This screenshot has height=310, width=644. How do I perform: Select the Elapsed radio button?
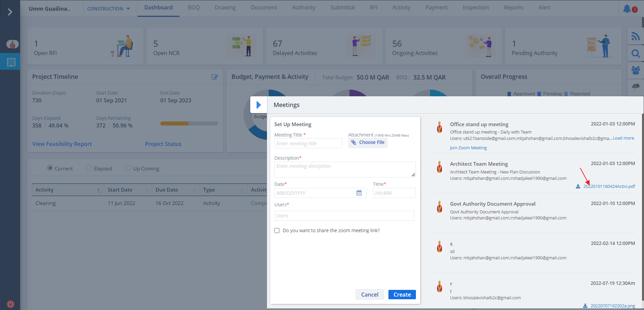pyautogui.click(x=89, y=168)
